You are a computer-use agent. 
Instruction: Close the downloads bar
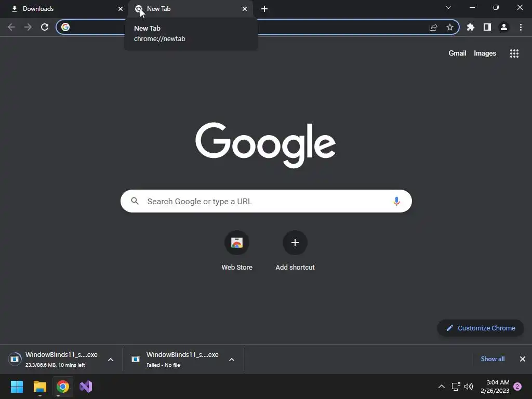click(x=523, y=359)
